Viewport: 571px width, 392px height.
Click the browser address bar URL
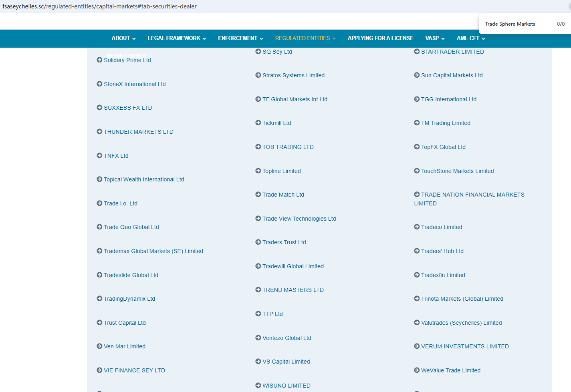(99, 6)
